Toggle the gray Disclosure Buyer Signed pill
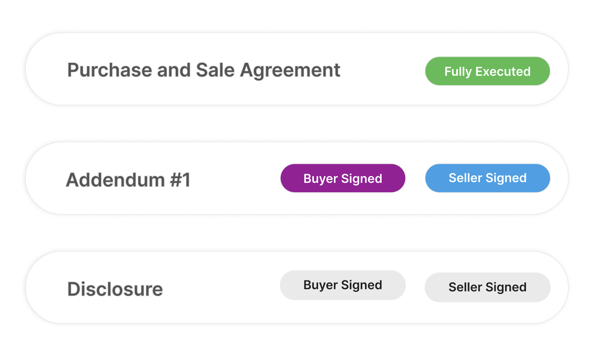Image resolution: width=602 pixels, height=364 pixels. point(343,285)
